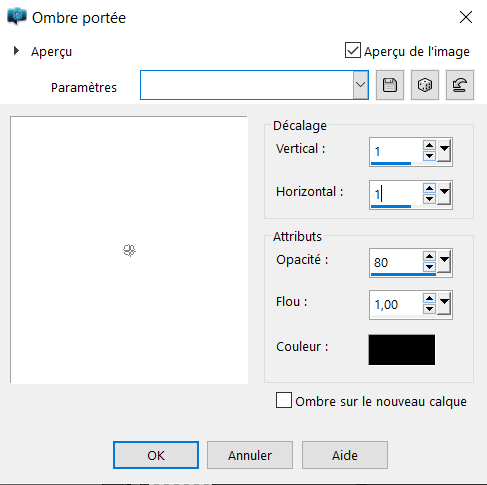
Task: Enable Ombre sur le nouveau calque
Action: click(284, 400)
